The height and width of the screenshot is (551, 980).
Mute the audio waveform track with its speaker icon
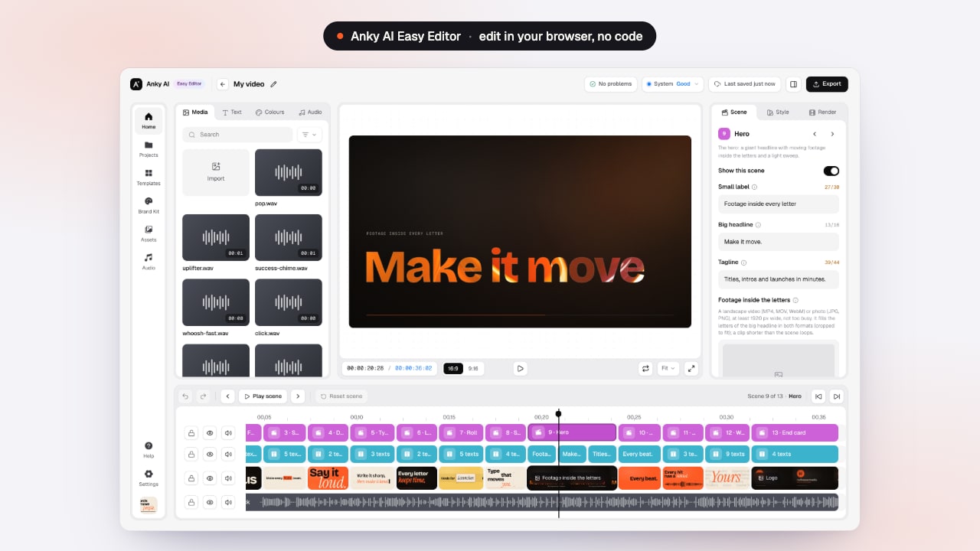click(228, 503)
